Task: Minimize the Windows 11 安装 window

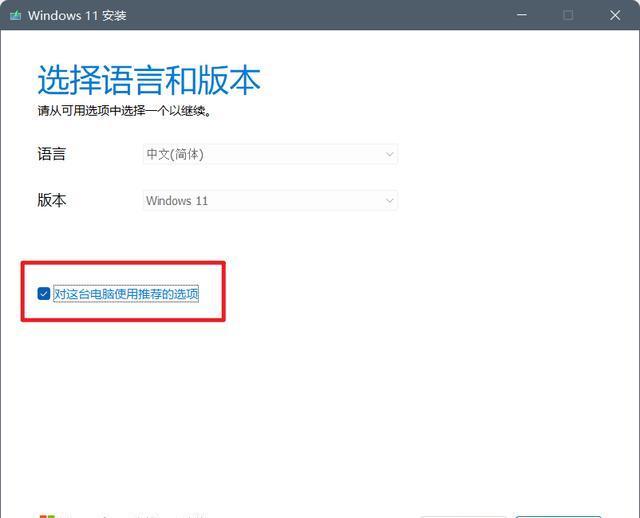Action: click(x=522, y=15)
